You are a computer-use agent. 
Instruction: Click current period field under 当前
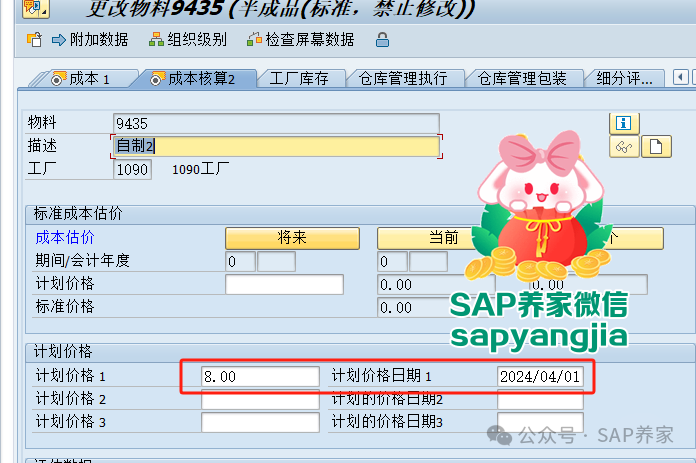point(392,261)
